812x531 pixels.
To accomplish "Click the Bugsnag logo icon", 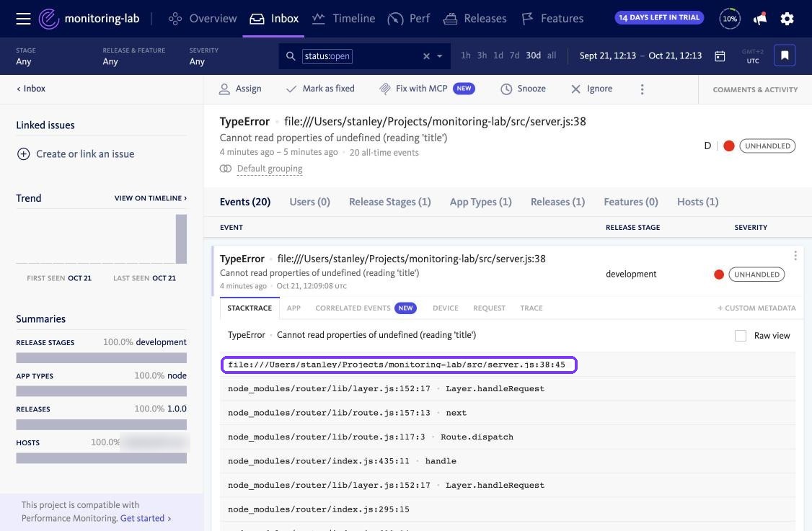I will 49,19.
